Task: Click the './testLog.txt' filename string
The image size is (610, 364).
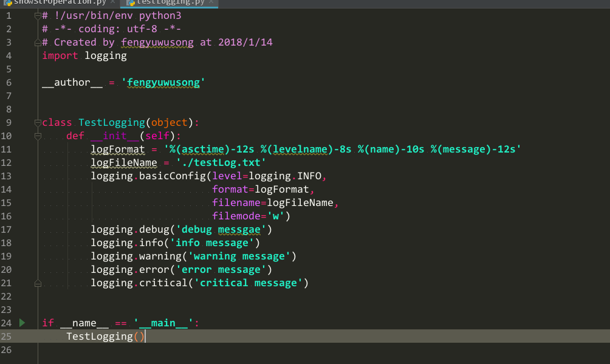Action: coord(221,162)
